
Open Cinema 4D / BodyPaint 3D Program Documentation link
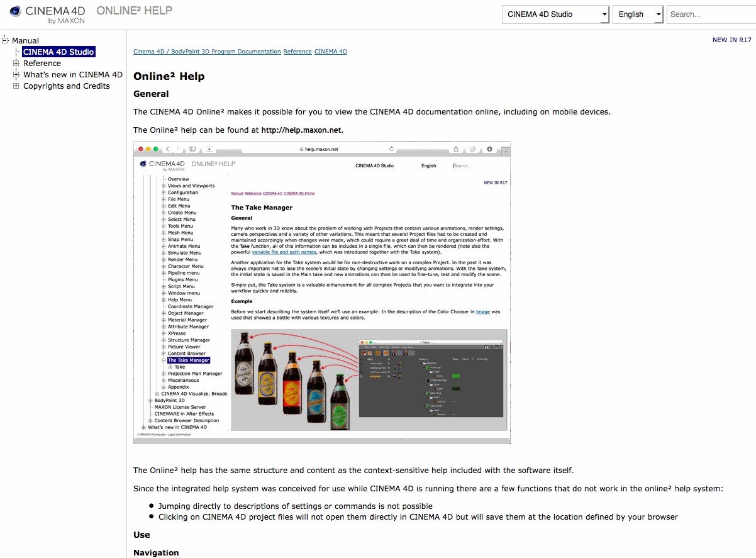[207, 52]
